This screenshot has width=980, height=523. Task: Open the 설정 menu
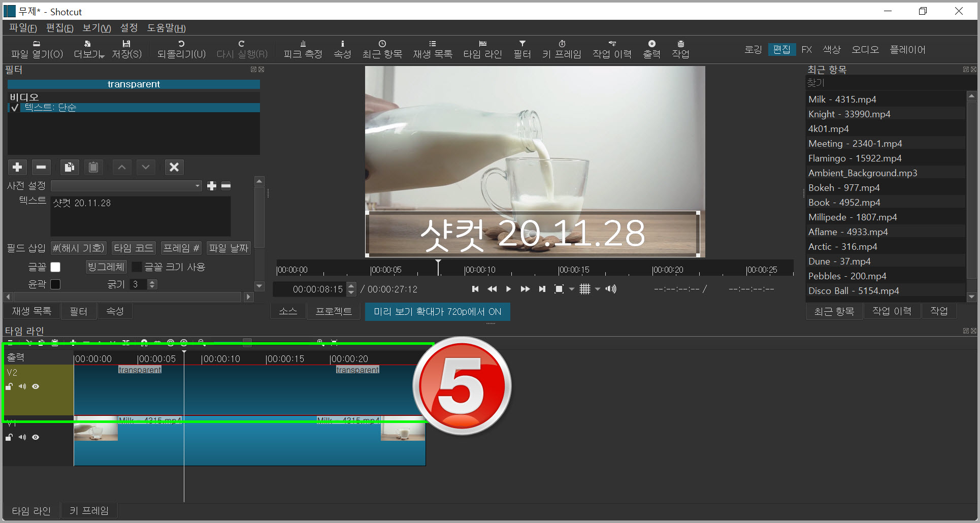(129, 28)
